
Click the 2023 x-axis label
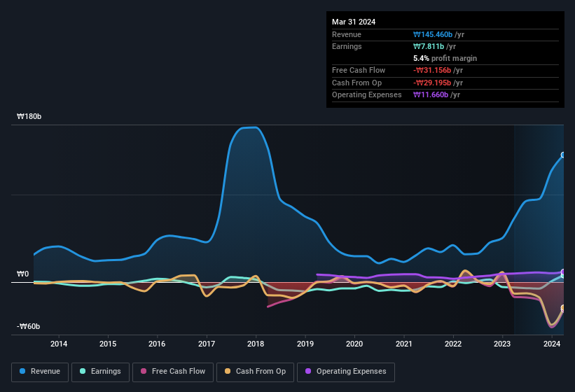[x=502, y=344]
